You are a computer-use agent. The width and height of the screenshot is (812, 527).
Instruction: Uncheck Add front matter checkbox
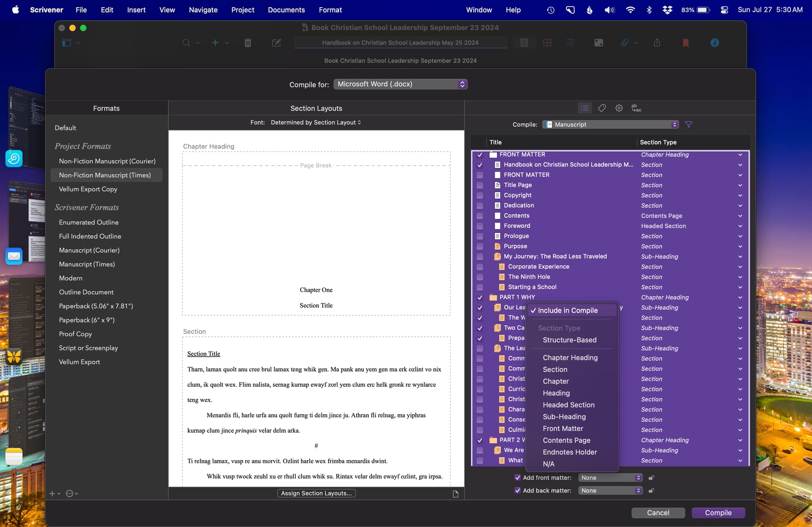pyautogui.click(x=517, y=478)
